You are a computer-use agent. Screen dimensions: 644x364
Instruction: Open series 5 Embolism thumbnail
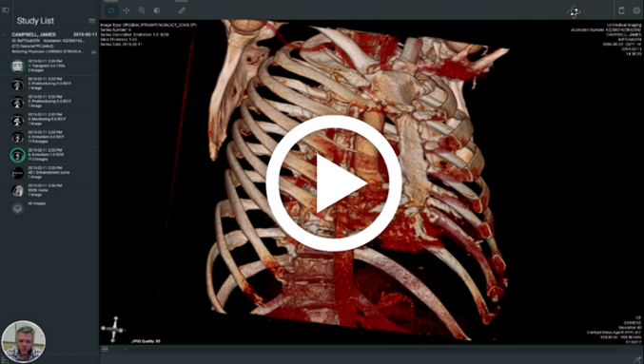coord(17,137)
